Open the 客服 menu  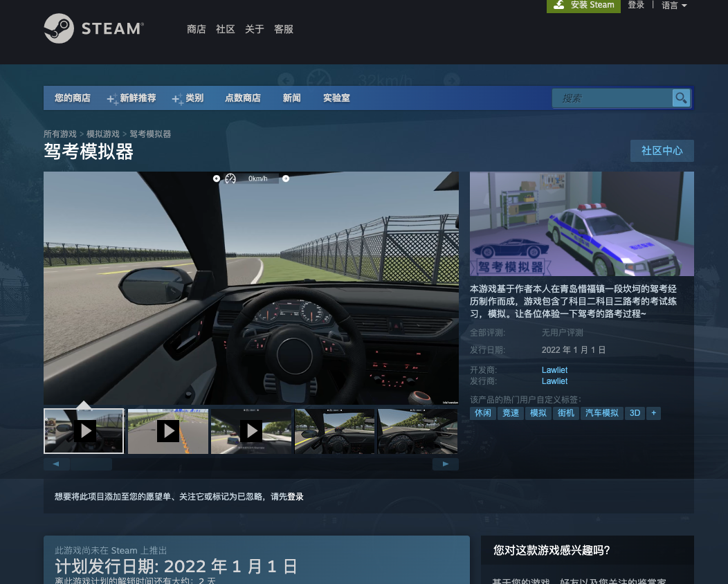[283, 29]
